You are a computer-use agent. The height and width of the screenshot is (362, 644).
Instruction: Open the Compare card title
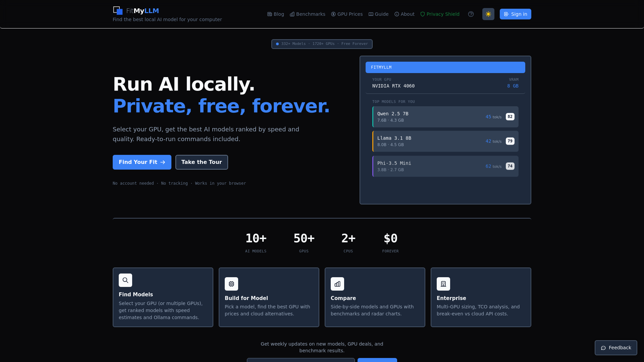click(x=343, y=298)
